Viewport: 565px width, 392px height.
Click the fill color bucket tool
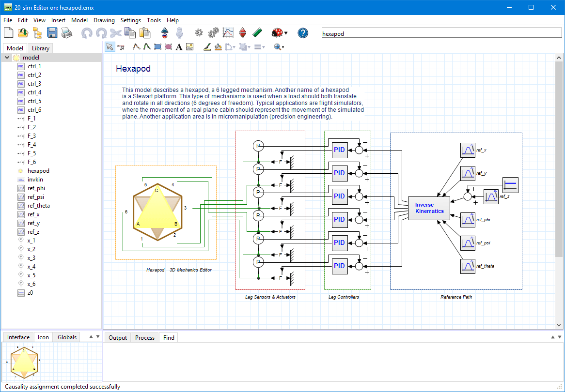[x=218, y=47]
